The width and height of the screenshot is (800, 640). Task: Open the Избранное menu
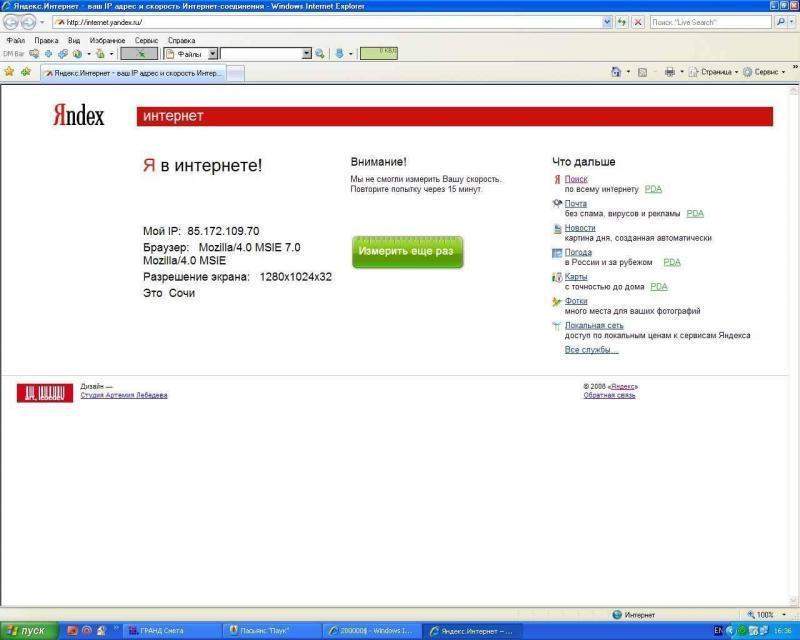click(107, 40)
